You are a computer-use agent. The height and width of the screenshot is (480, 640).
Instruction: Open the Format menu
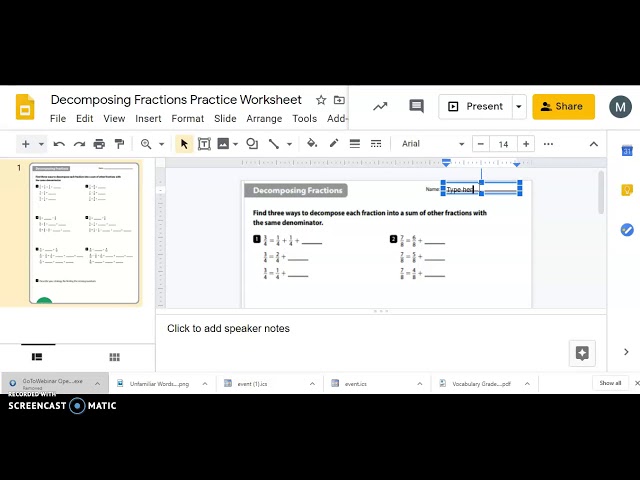(187, 118)
